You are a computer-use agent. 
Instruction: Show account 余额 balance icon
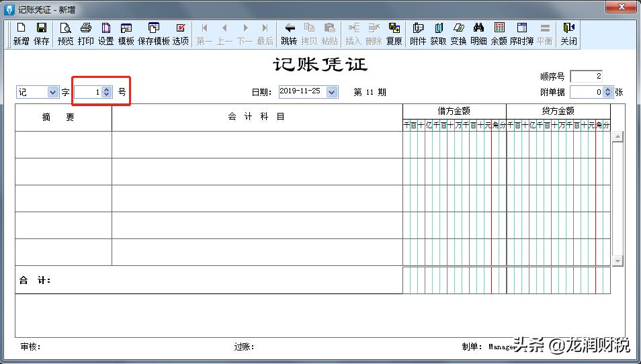499,34
